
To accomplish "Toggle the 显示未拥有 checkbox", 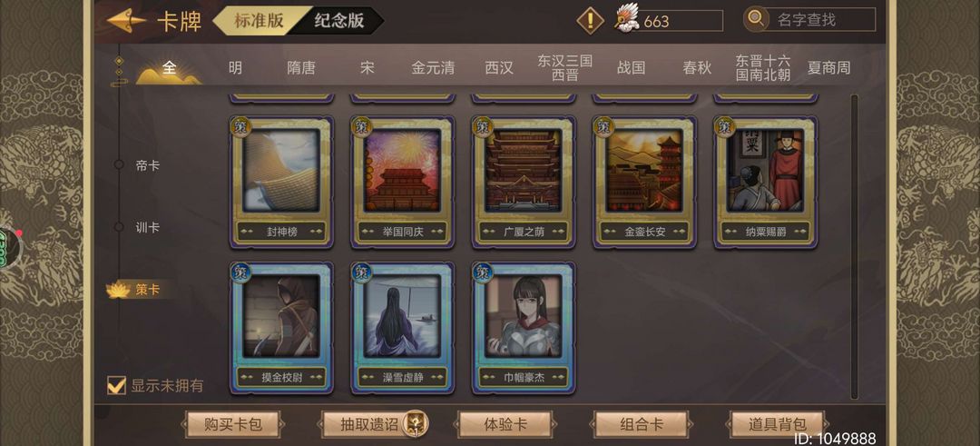I will coord(116,385).
